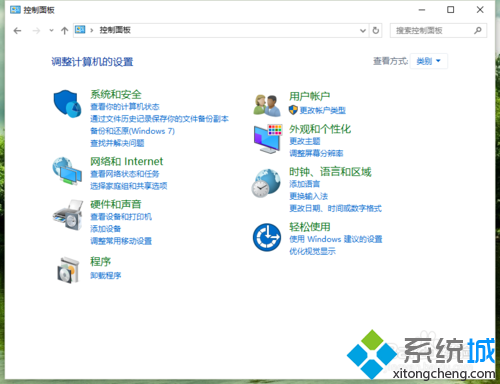Open 选择家庭组和共享选项 link

pos(129,186)
